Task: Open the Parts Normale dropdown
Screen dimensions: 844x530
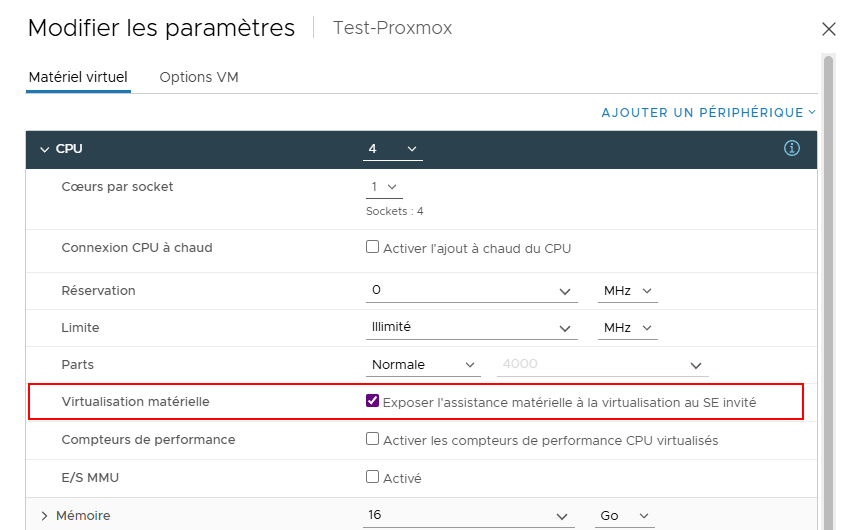Action: [x=425, y=365]
